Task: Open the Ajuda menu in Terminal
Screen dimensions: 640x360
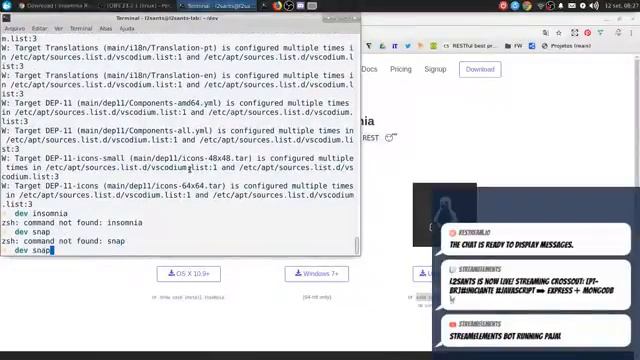Action: point(127,29)
